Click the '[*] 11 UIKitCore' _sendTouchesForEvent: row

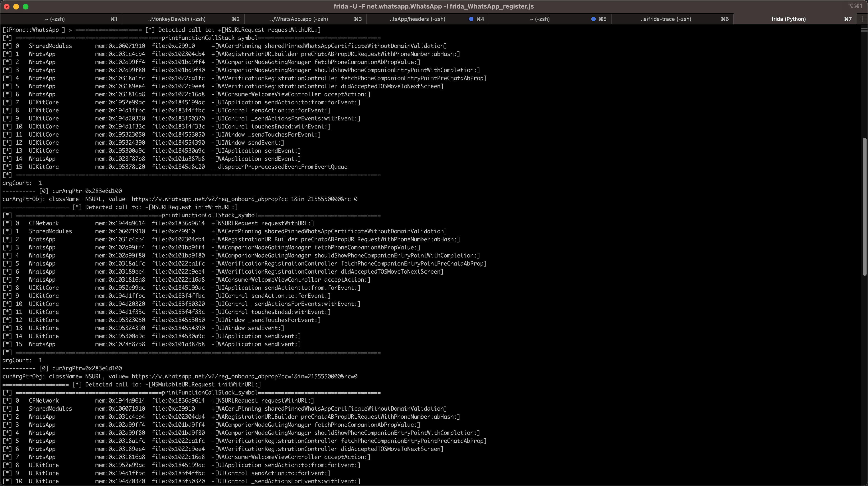161,134
